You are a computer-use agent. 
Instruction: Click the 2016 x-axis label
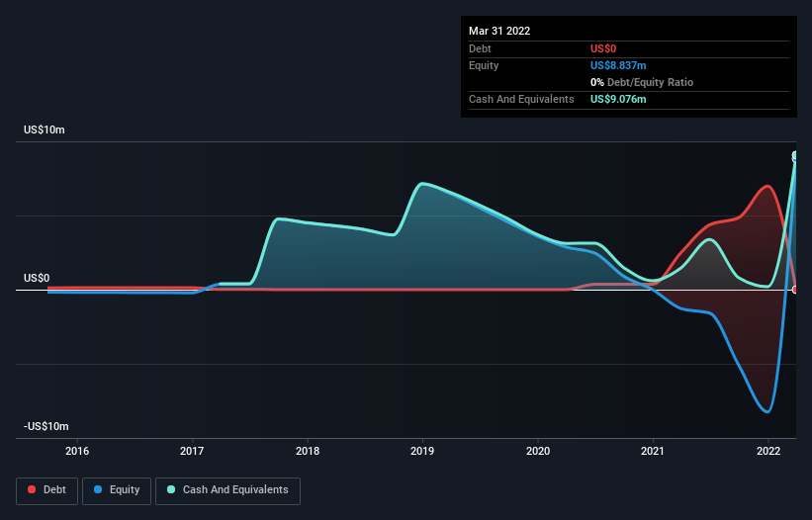[77, 451]
